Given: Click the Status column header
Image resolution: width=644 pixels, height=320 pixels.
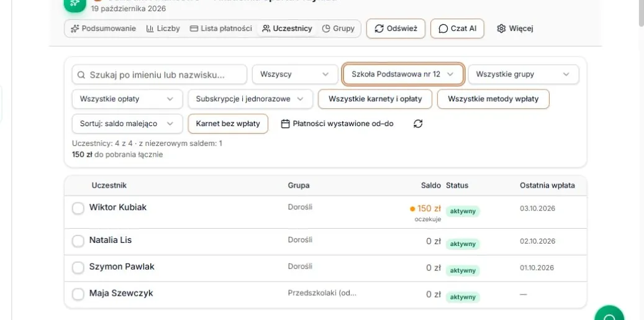Looking at the screenshot, I should pyautogui.click(x=457, y=186).
